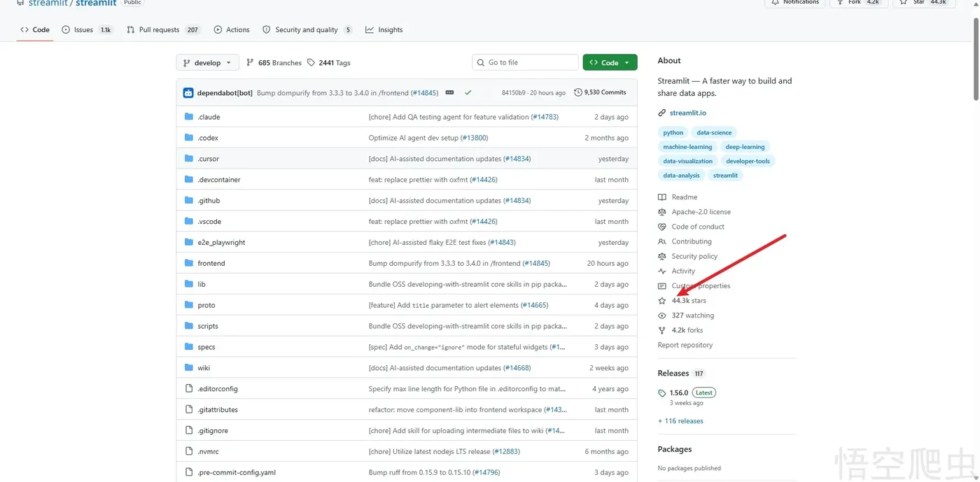980x482 pixels.
Task: Click the .claude folder icon
Action: pyautogui.click(x=188, y=117)
